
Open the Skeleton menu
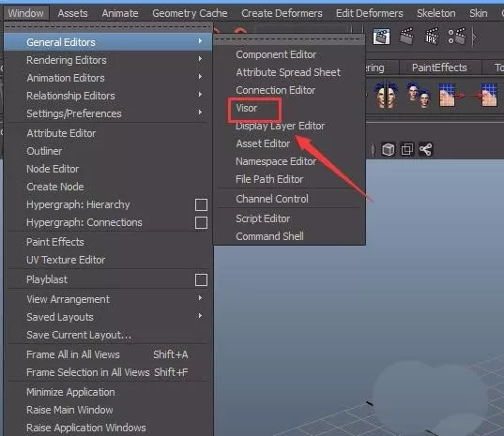[x=435, y=13]
